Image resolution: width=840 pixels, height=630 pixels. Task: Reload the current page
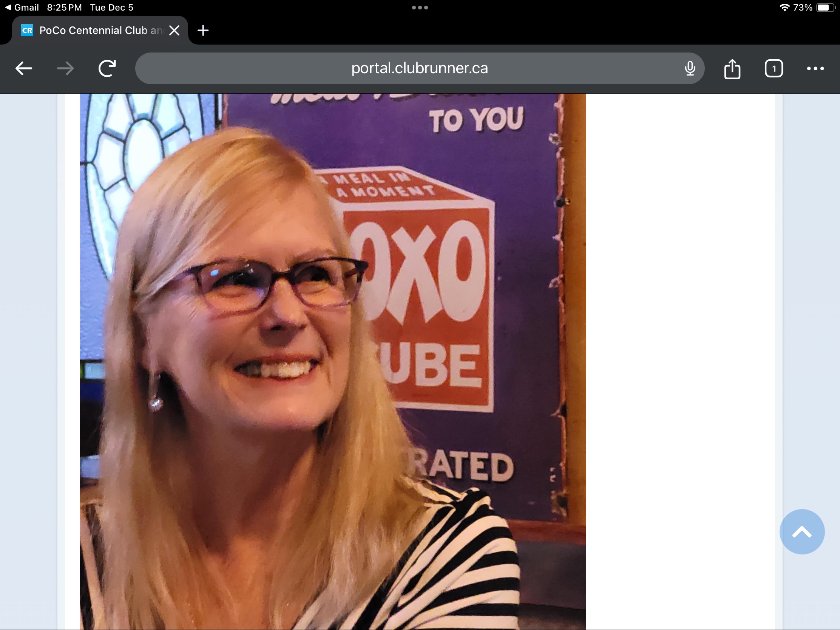point(107,69)
